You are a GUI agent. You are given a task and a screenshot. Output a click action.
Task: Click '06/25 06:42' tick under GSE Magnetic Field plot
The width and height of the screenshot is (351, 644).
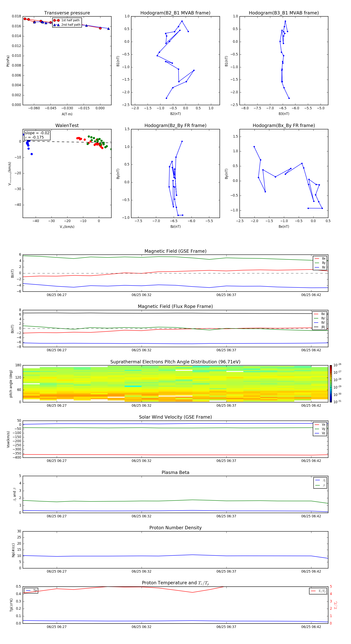pos(311,295)
